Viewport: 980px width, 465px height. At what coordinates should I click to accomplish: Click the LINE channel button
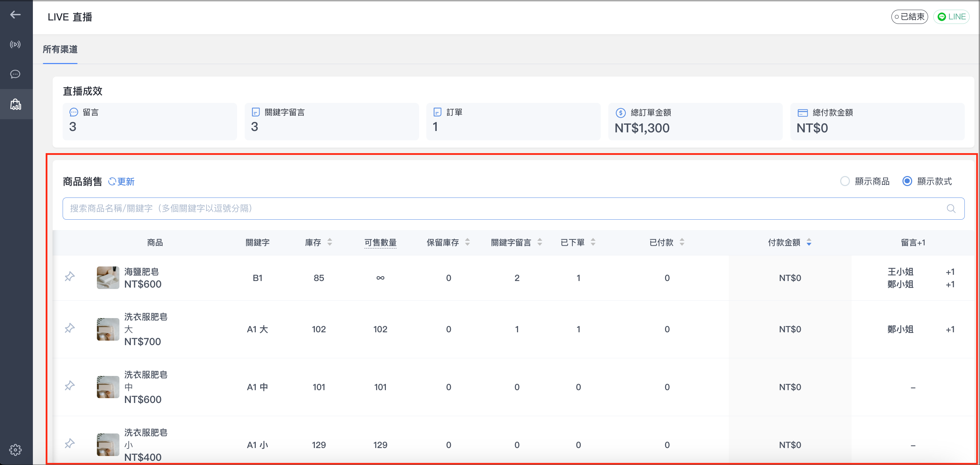pos(951,17)
